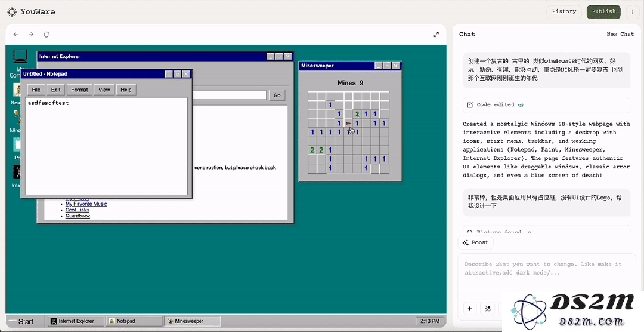Open the My Computer desktop icon
The image size is (644, 332).
(x=20, y=56)
